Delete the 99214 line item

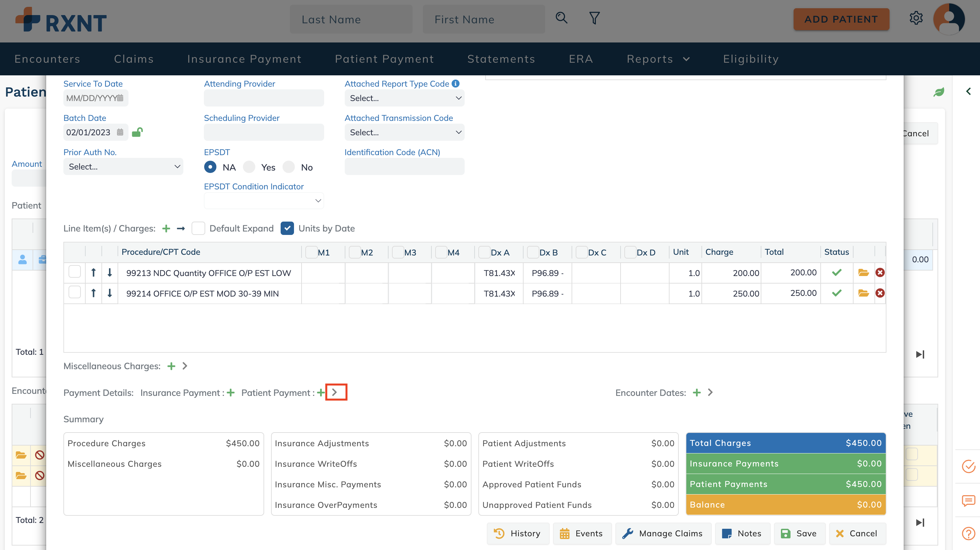tap(880, 293)
